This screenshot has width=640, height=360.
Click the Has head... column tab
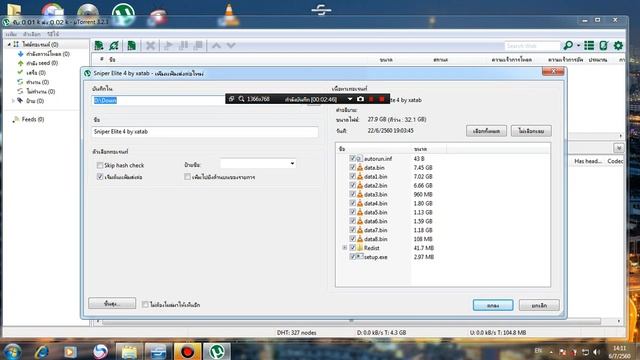tap(588, 161)
